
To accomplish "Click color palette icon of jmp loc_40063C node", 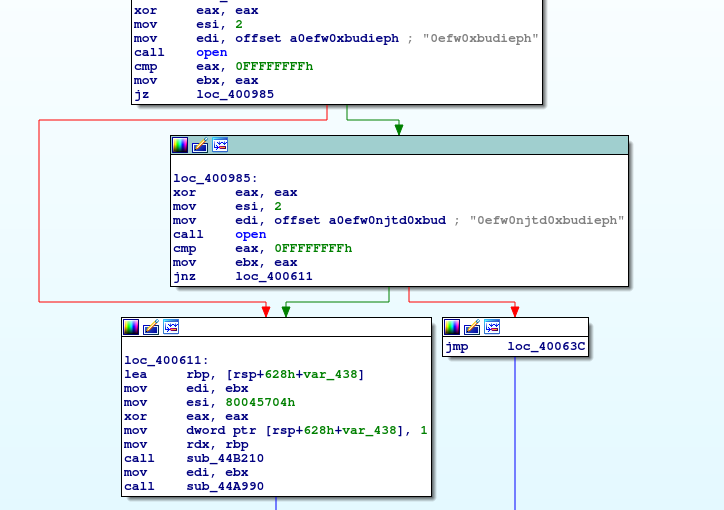I will coord(452,327).
